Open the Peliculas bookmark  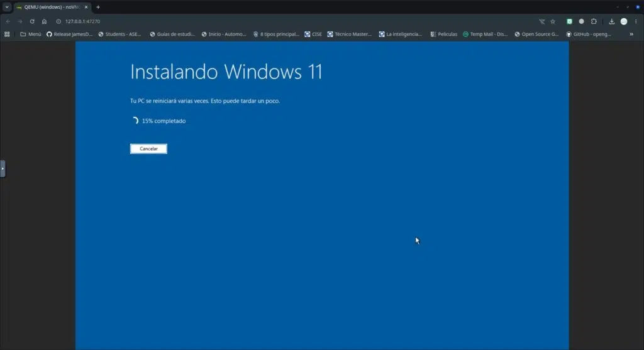[x=443, y=34]
